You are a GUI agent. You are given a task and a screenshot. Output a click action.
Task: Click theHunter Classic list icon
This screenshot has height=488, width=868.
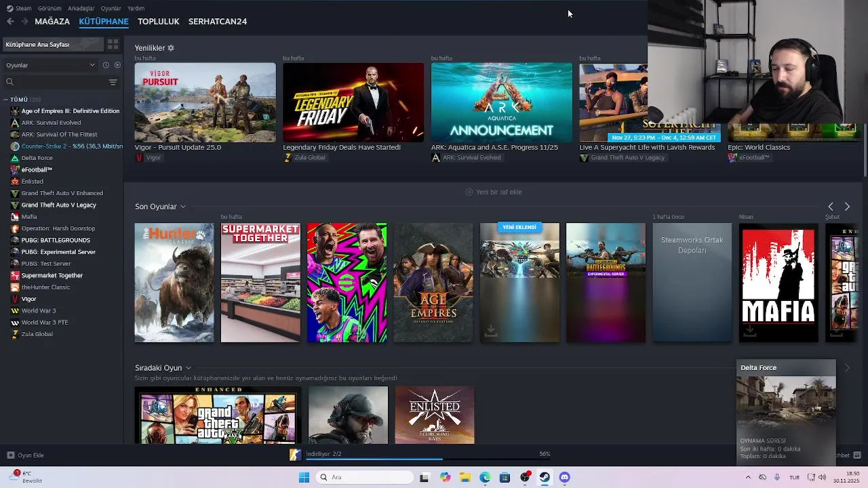click(15, 287)
